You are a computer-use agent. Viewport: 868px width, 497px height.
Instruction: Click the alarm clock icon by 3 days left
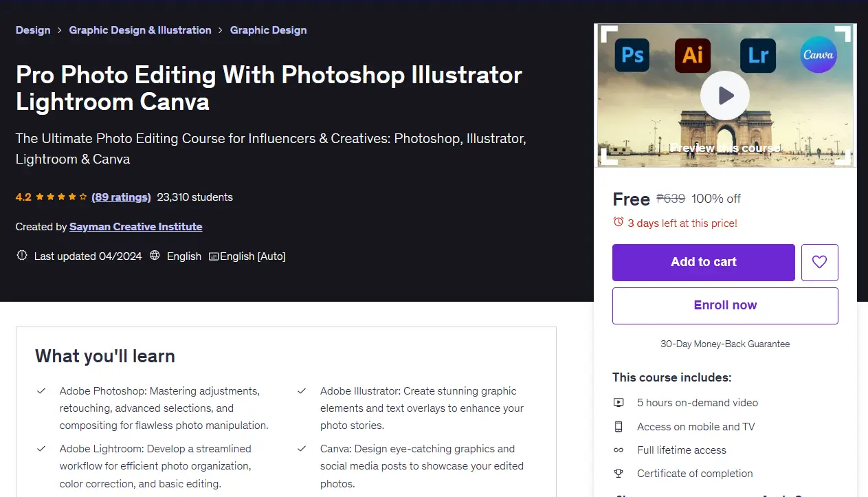(619, 222)
